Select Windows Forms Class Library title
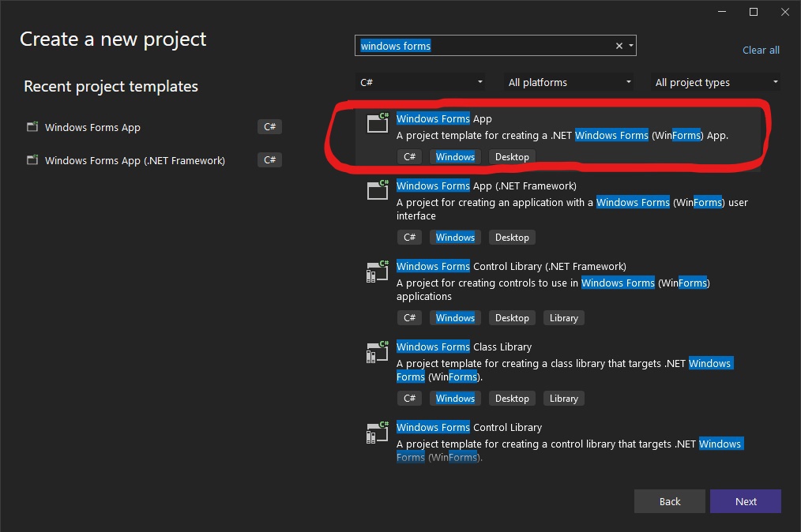Screen dimensions: 801x532 (464, 347)
